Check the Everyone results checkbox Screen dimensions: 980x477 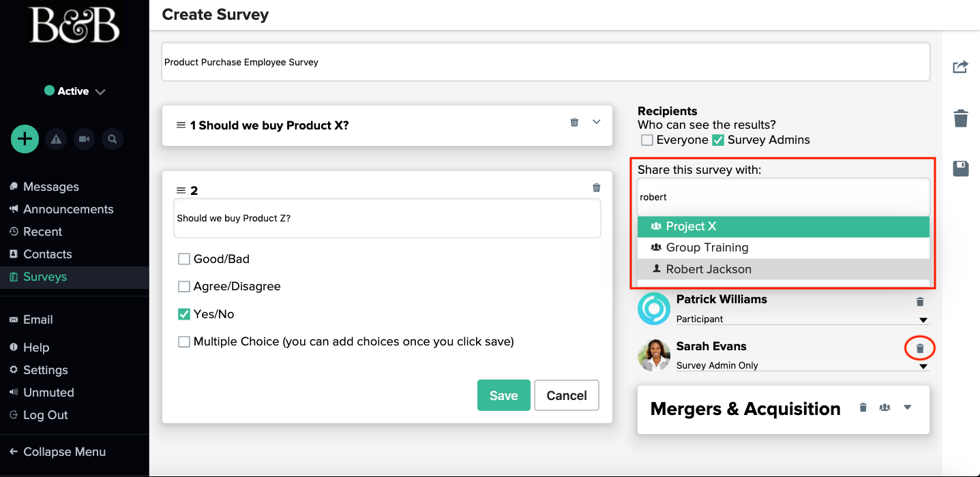tap(647, 140)
